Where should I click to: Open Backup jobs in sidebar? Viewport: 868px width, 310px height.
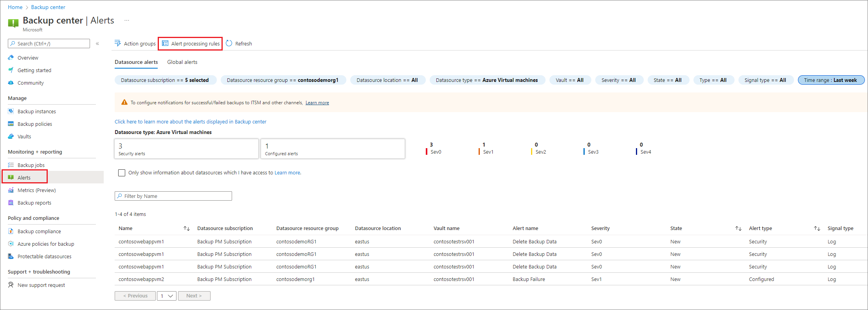tap(31, 165)
